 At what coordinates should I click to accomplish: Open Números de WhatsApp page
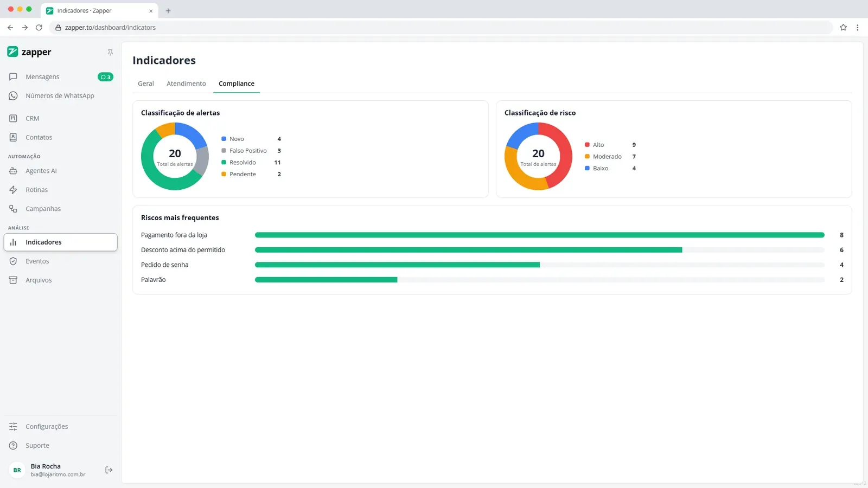click(61, 96)
